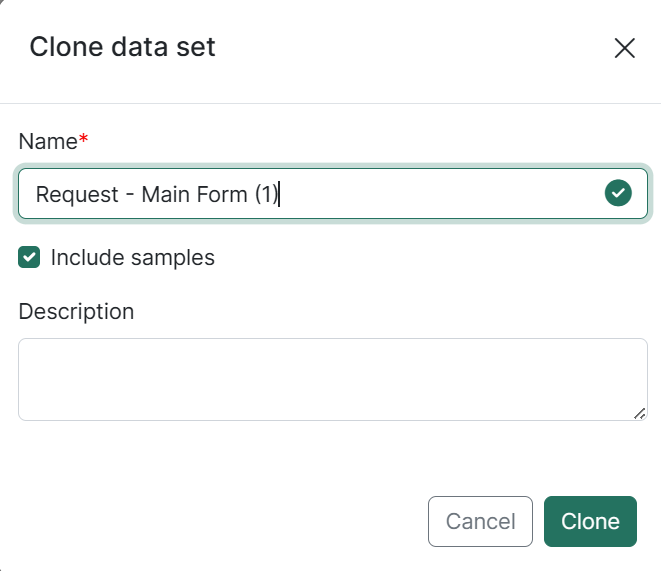Click inside the Description text area
This screenshot has width=661, height=571.
click(330, 378)
